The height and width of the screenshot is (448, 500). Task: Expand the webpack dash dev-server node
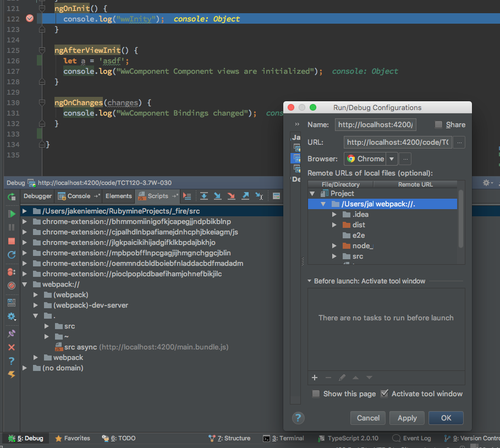coord(36,304)
